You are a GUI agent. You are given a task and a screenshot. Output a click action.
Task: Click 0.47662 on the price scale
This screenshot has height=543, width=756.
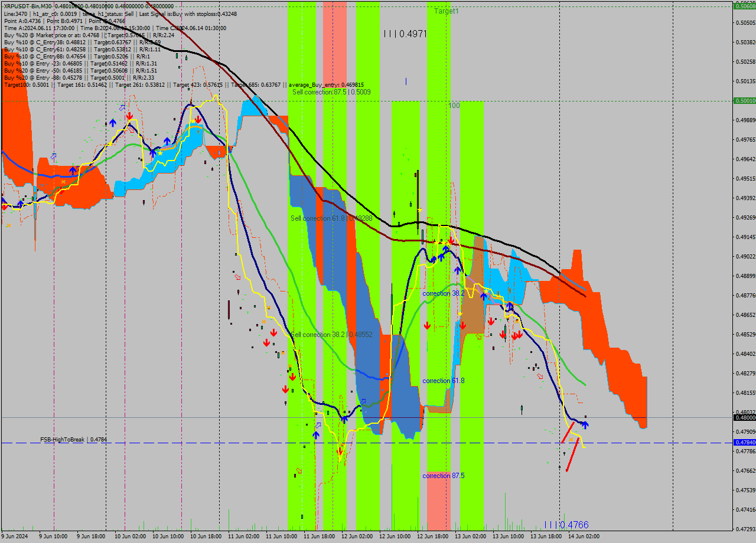click(x=745, y=471)
